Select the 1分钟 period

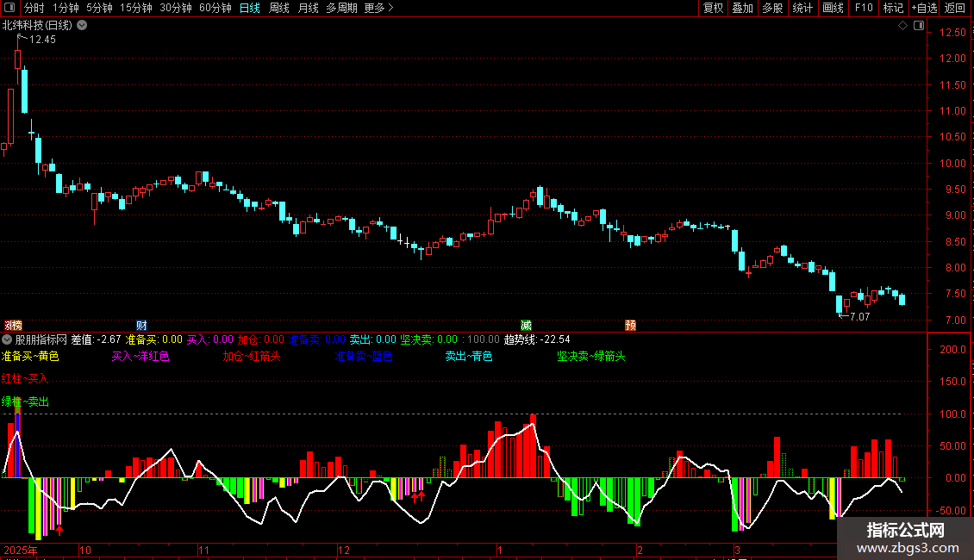66,8
